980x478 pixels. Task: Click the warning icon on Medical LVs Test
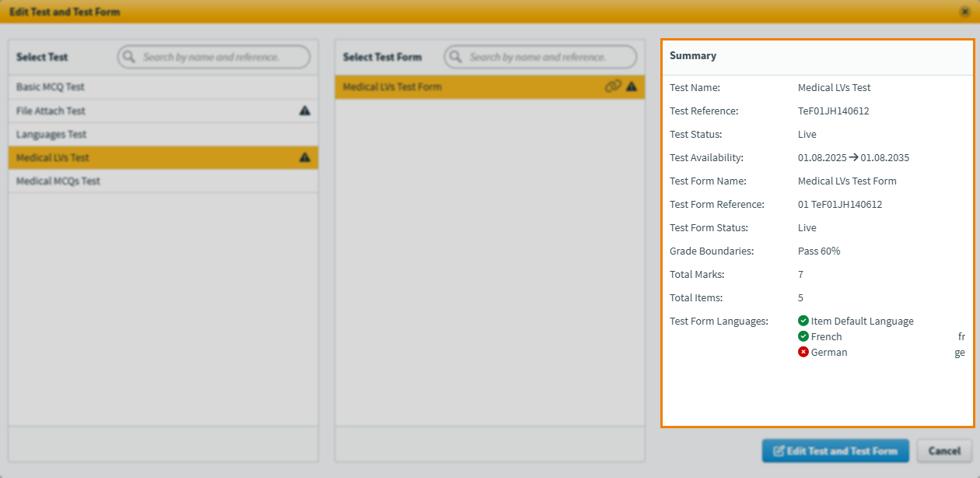click(x=305, y=157)
